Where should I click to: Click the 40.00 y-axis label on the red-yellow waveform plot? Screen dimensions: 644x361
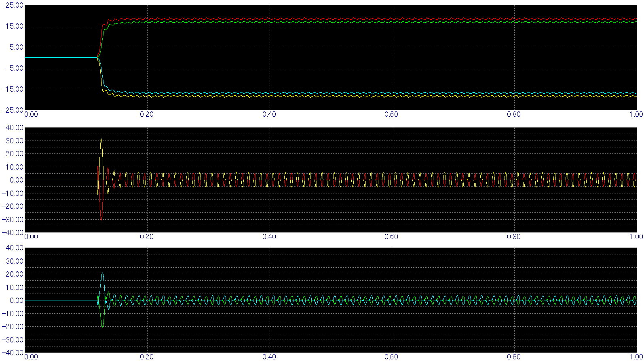pyautogui.click(x=15, y=128)
